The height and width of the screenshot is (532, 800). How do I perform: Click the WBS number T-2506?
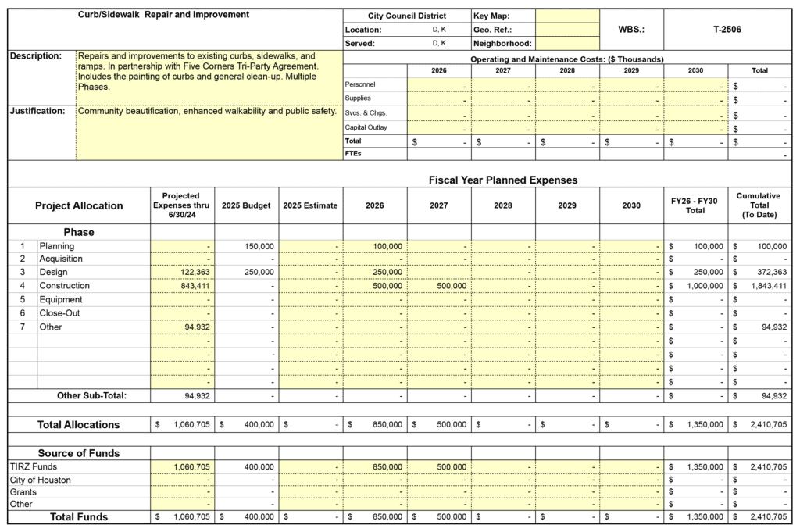(x=727, y=30)
